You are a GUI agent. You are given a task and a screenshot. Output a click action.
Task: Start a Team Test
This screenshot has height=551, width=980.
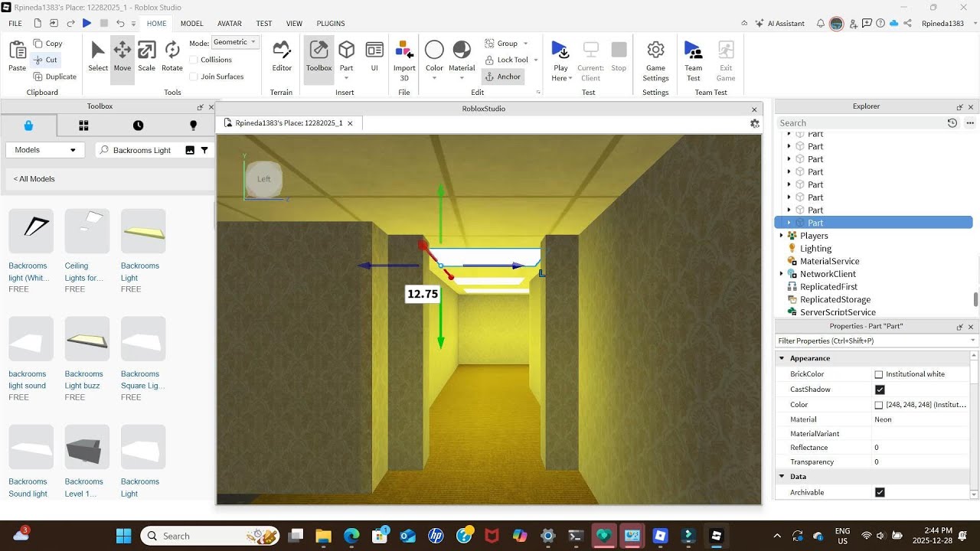click(x=694, y=60)
